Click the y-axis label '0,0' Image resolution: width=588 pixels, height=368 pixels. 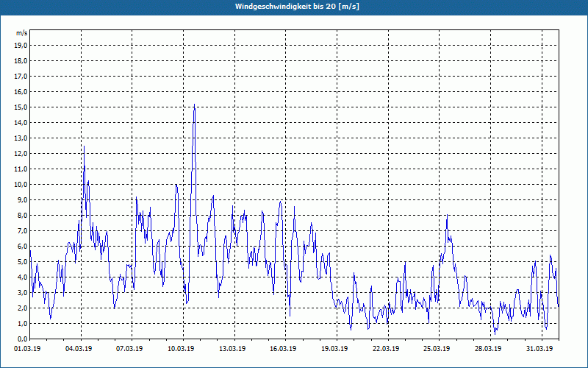[x=22, y=339]
